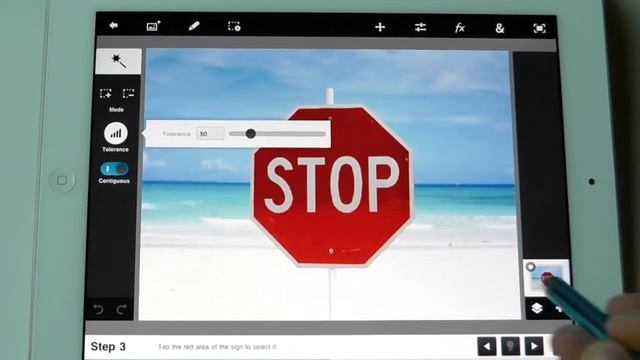Screen dimensions: 640x360
Task: Toggle the fullscreen view icon
Action: 539,28
